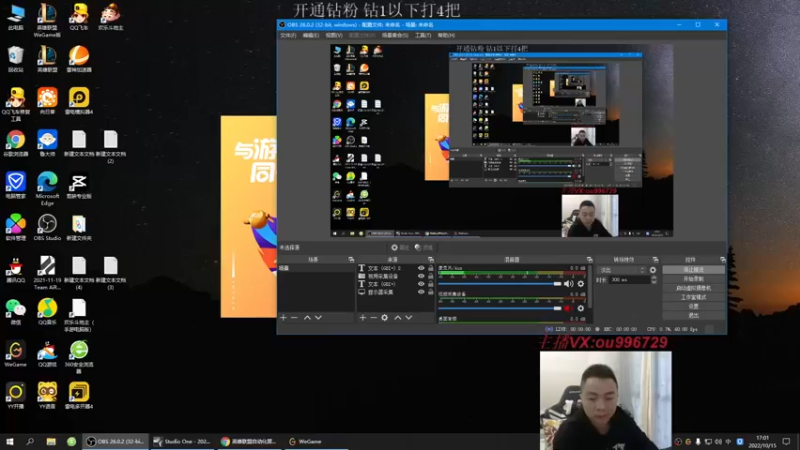Open Microsoft Edge desktop shortcut
This screenshot has height=450, width=800.
click(47, 188)
